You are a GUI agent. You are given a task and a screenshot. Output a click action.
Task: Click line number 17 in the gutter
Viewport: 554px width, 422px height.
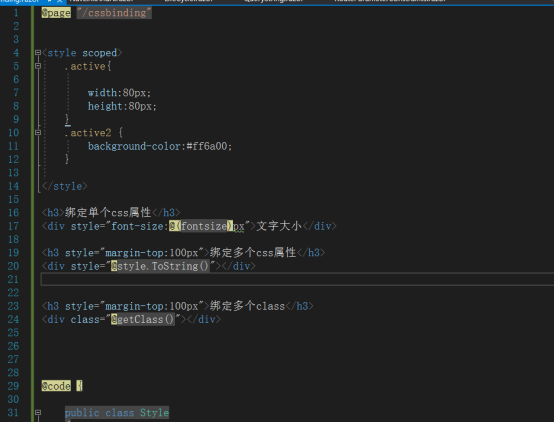13,226
